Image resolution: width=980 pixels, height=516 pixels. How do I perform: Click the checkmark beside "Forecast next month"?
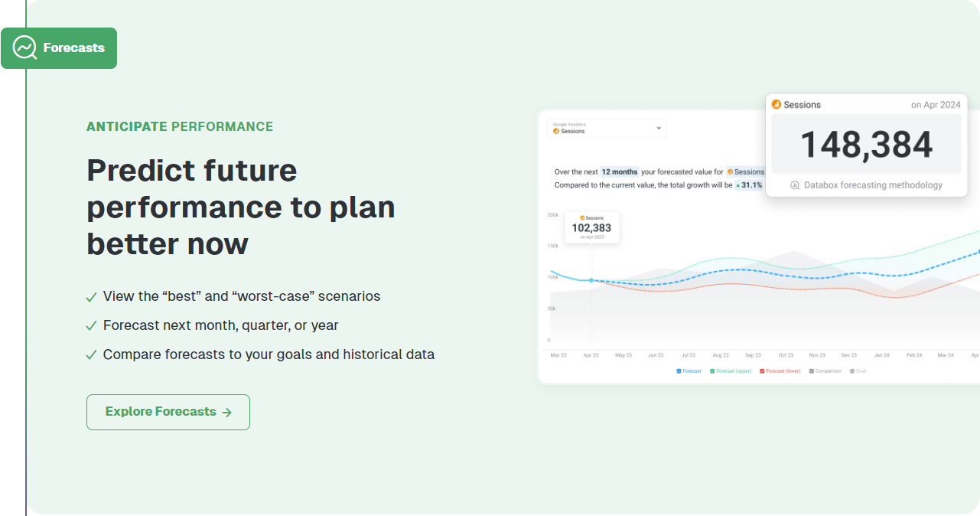(x=92, y=326)
